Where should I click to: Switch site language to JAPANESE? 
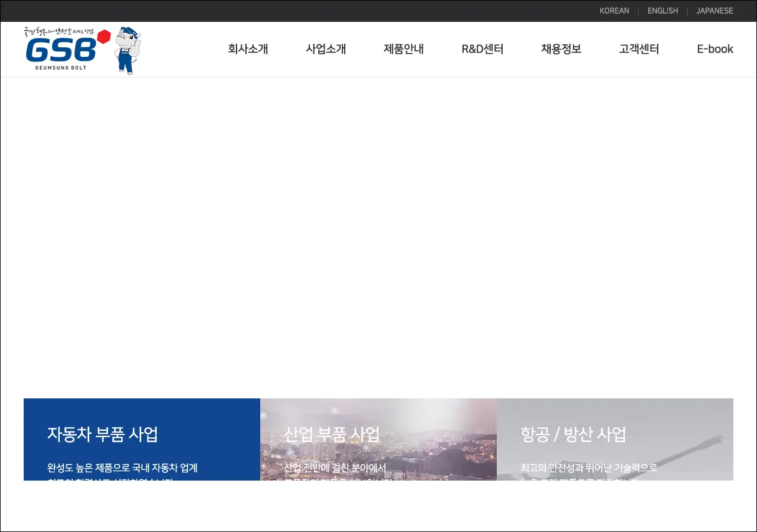click(714, 11)
